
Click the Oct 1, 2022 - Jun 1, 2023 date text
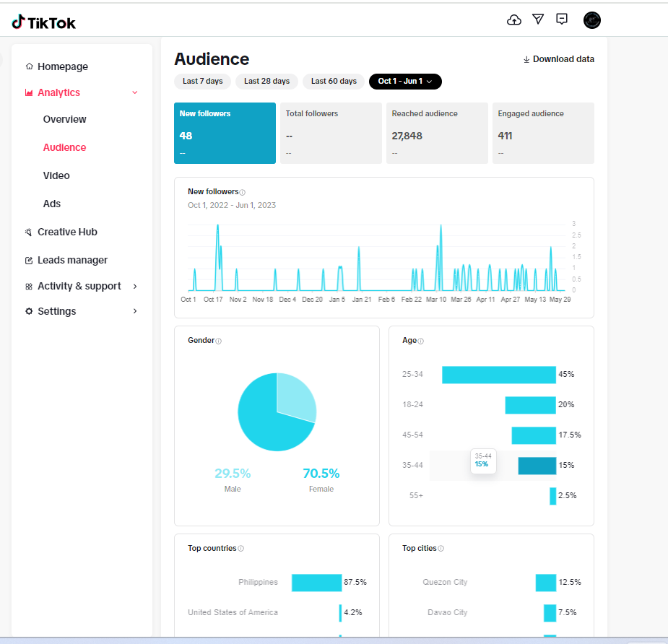[232, 206]
